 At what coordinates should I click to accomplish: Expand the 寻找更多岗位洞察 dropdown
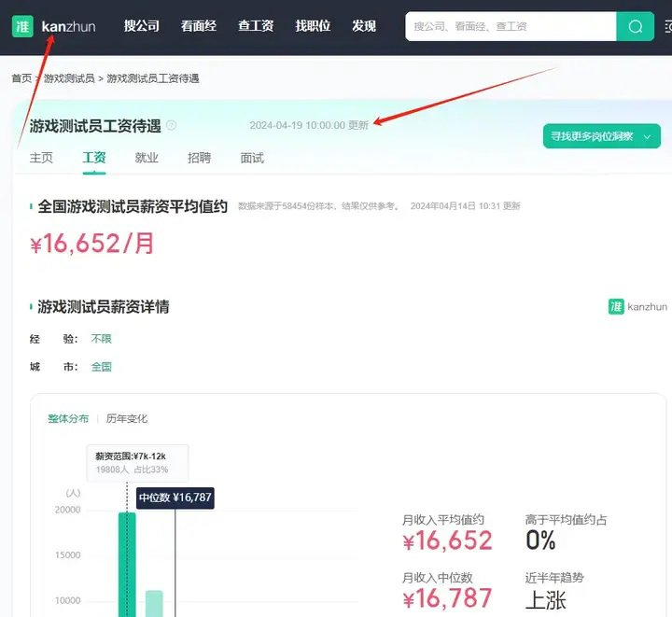coord(602,136)
